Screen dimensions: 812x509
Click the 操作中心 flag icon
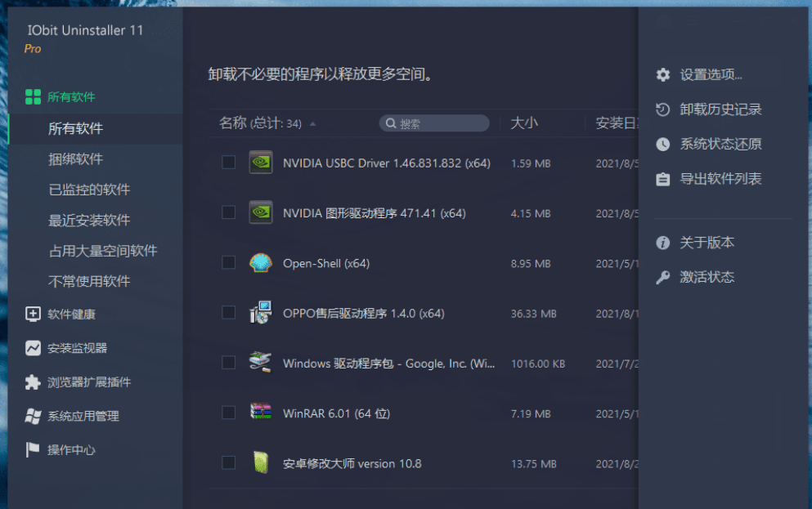pos(33,450)
